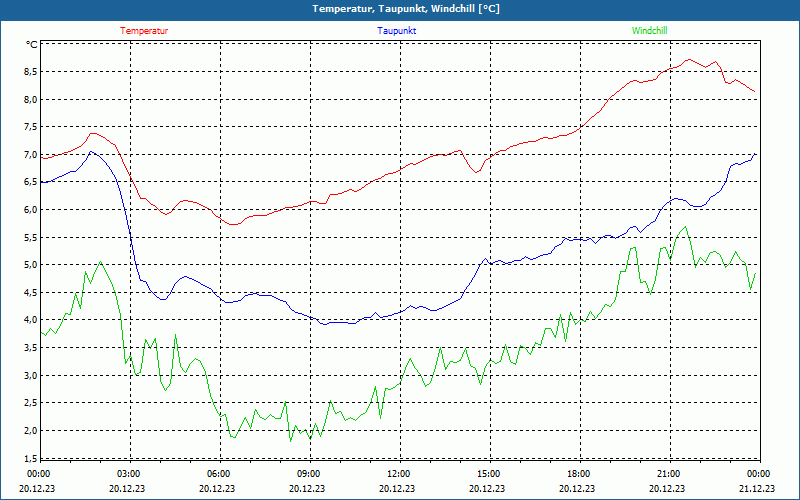
Task: Click the blue Taupunkt legend label
Action: pyautogui.click(x=396, y=31)
